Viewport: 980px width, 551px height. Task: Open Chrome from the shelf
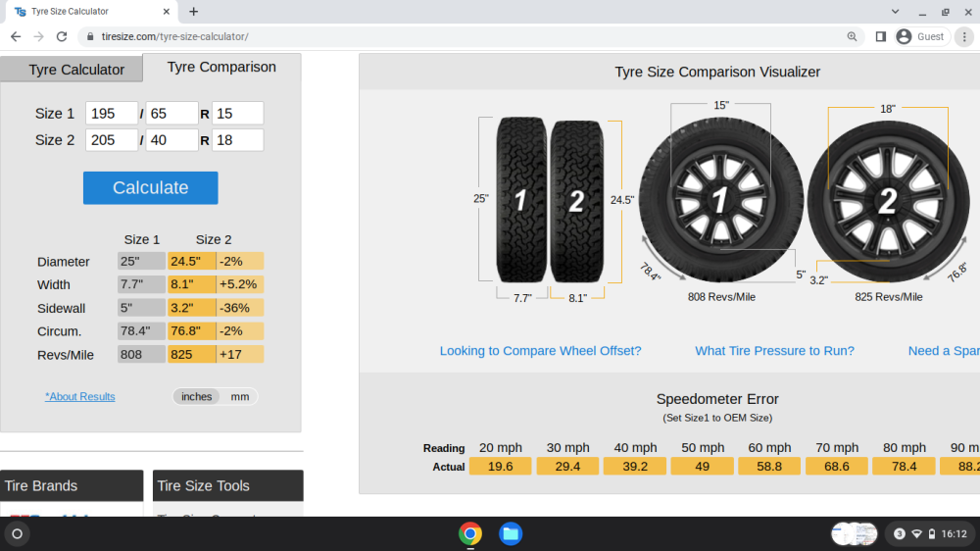click(x=470, y=534)
